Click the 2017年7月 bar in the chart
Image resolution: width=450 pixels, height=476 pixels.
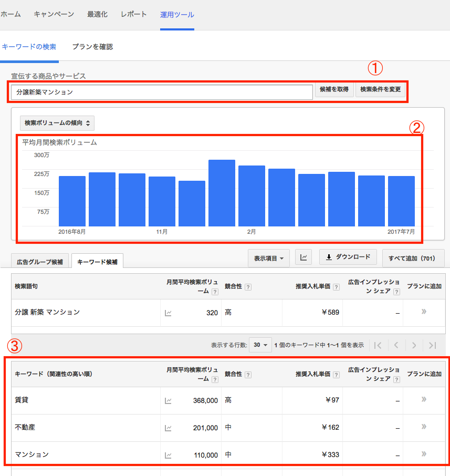click(402, 201)
